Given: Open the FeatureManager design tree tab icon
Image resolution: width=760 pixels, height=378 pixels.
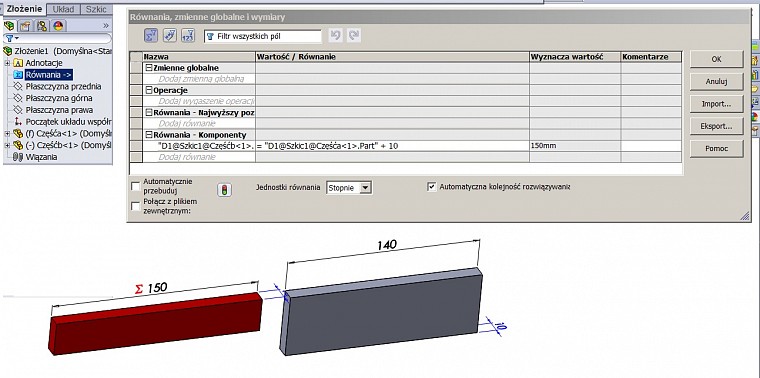Looking at the screenshot, I should click(9, 26).
